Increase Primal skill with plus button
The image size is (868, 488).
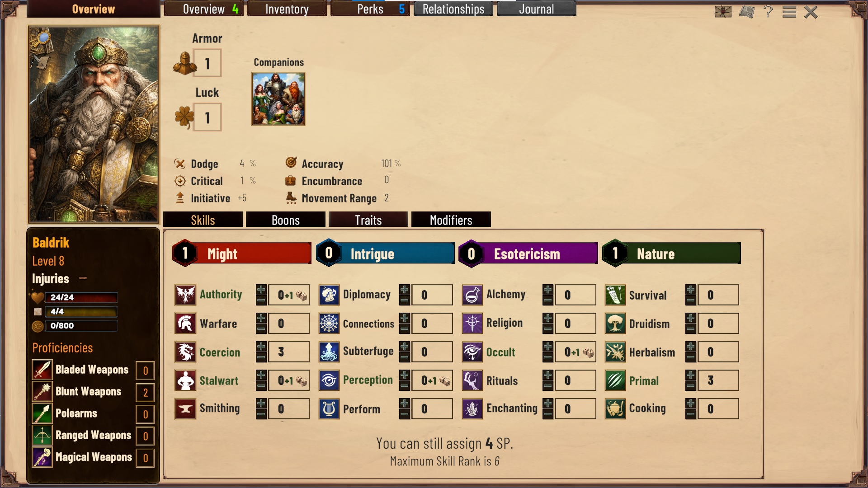tap(690, 375)
